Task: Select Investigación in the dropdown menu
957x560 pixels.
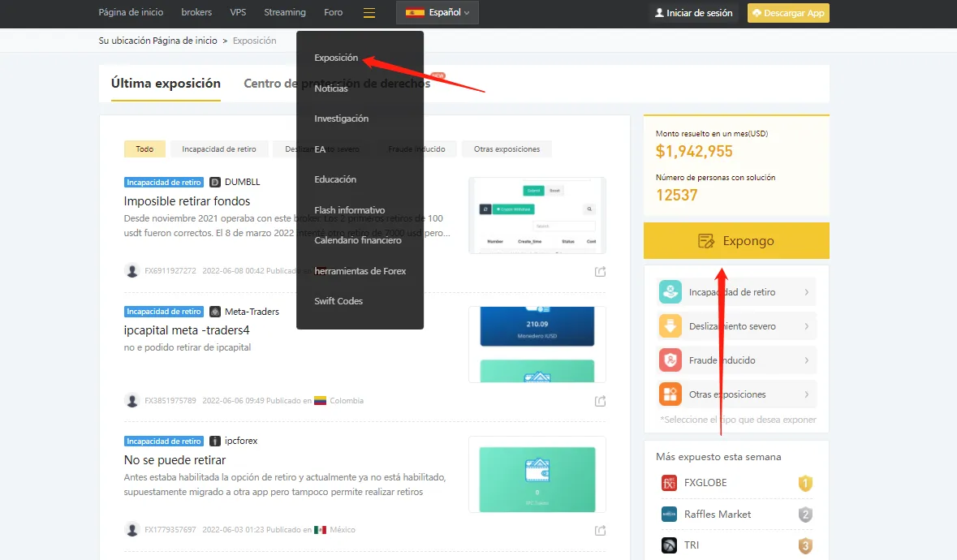Action: [341, 118]
